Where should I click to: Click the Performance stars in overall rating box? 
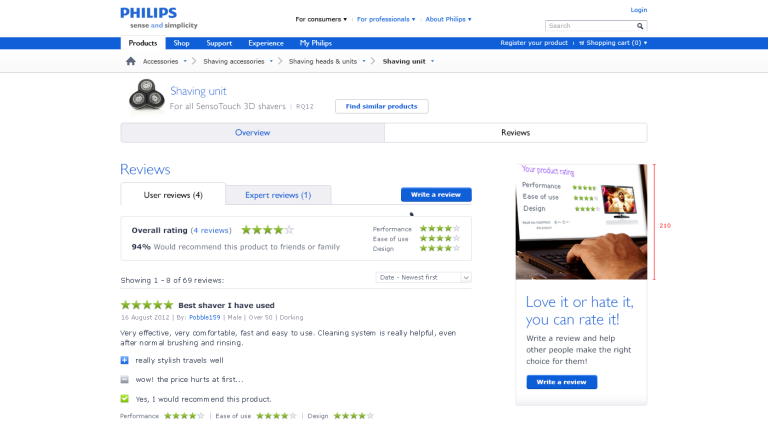point(439,228)
